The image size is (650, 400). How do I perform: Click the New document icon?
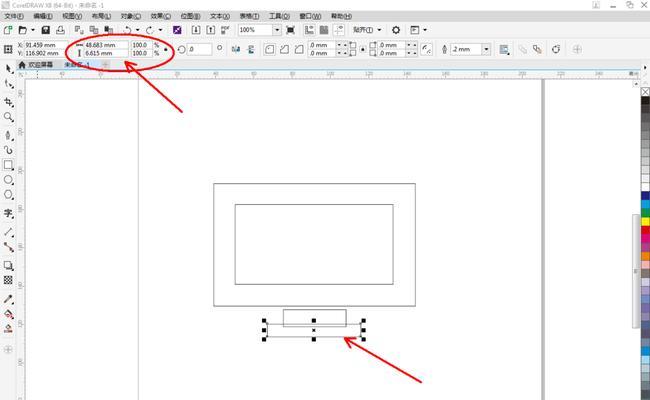coord(8,30)
